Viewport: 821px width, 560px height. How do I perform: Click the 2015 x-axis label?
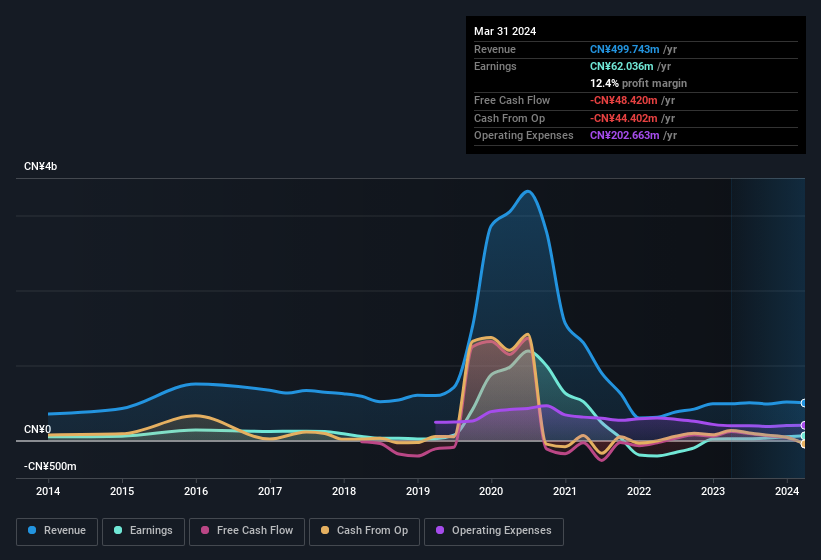coord(122,491)
